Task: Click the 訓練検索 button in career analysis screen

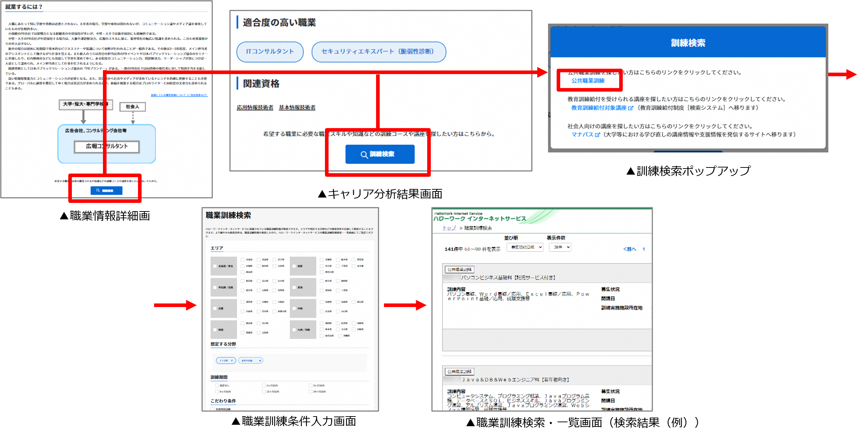Action: 380,154
